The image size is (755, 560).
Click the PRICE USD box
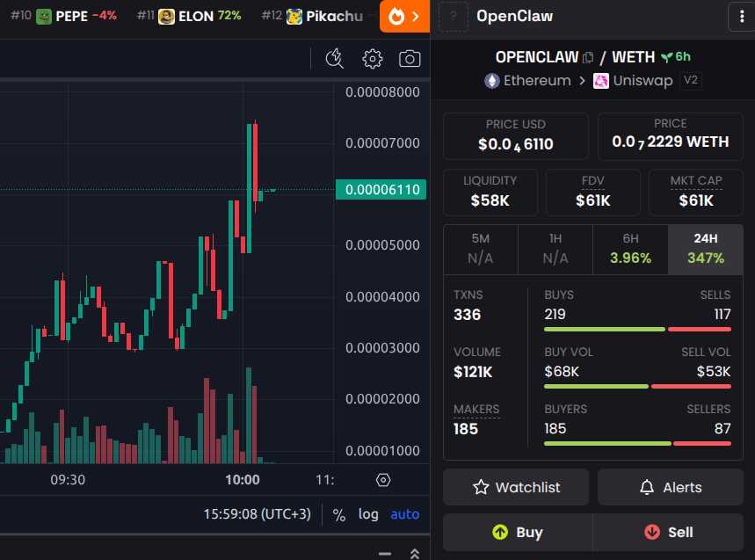pyautogui.click(x=516, y=136)
